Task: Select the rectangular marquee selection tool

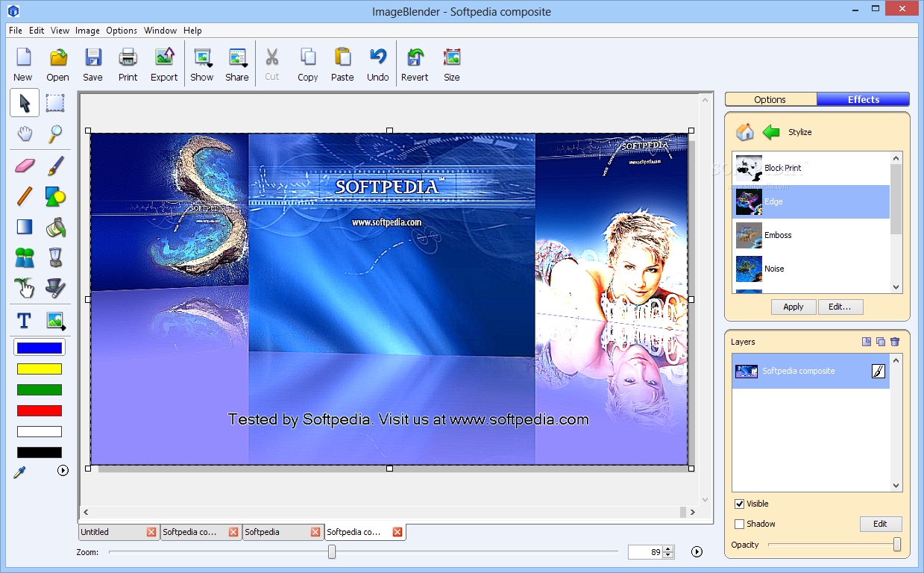Action: coord(55,103)
